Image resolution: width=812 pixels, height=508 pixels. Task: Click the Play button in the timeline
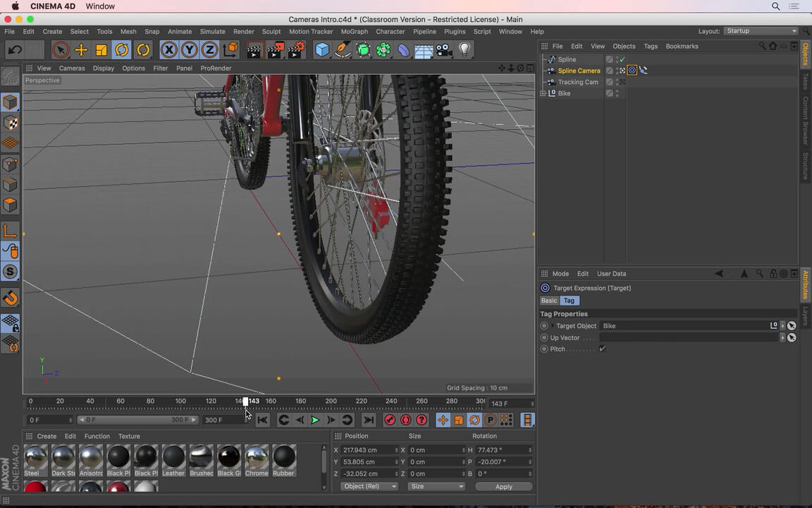click(315, 420)
